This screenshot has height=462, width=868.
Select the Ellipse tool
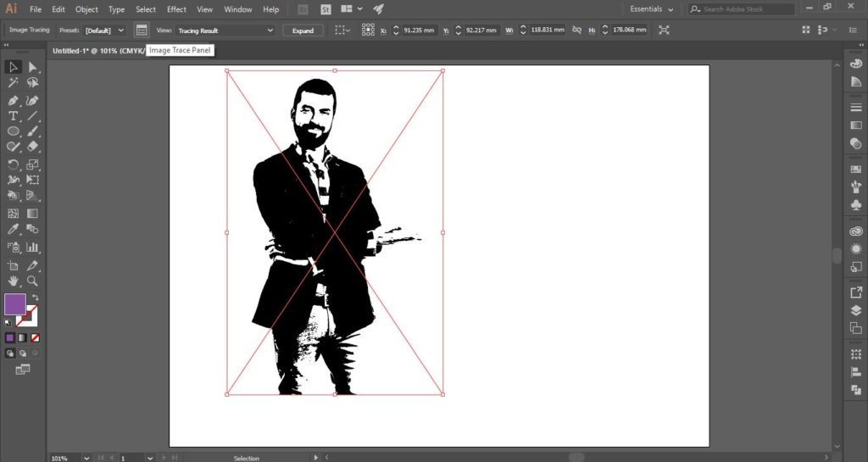pos(13,131)
